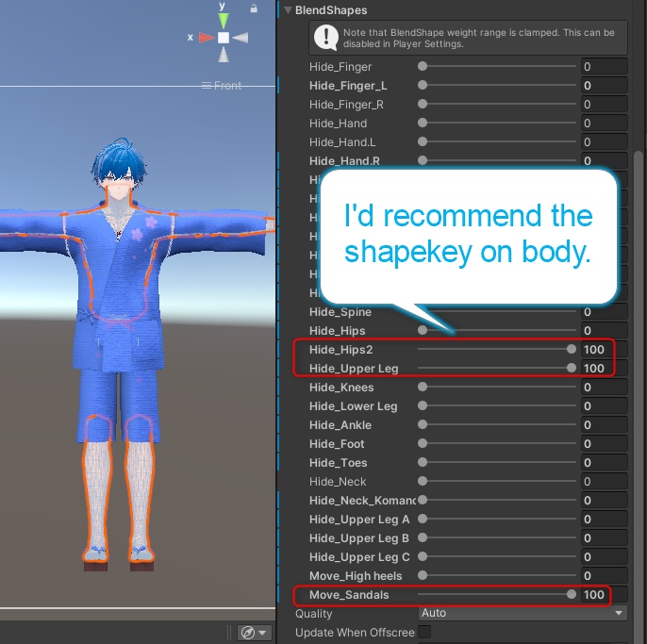647x644 pixels.
Task: Click the Hide_Hips slider handle
Action: (423, 330)
